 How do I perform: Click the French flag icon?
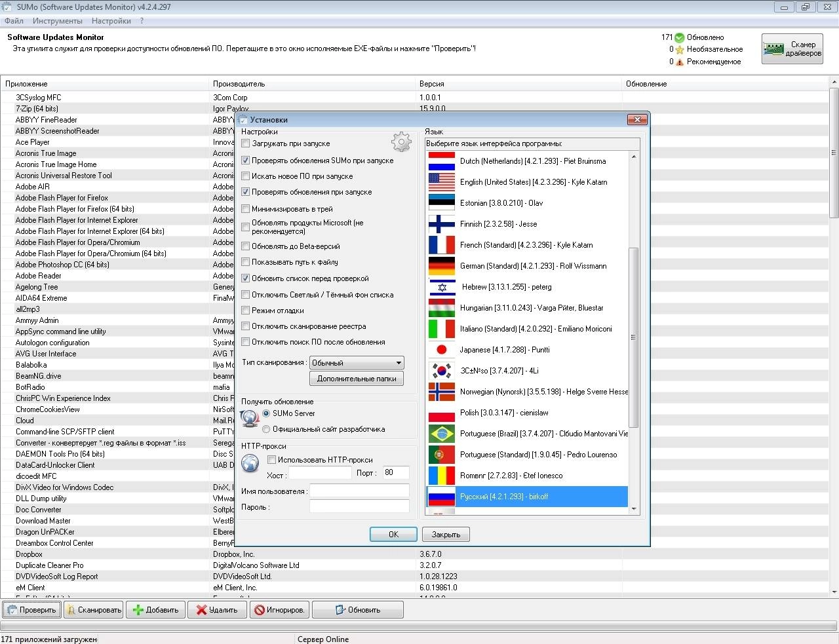pos(441,245)
